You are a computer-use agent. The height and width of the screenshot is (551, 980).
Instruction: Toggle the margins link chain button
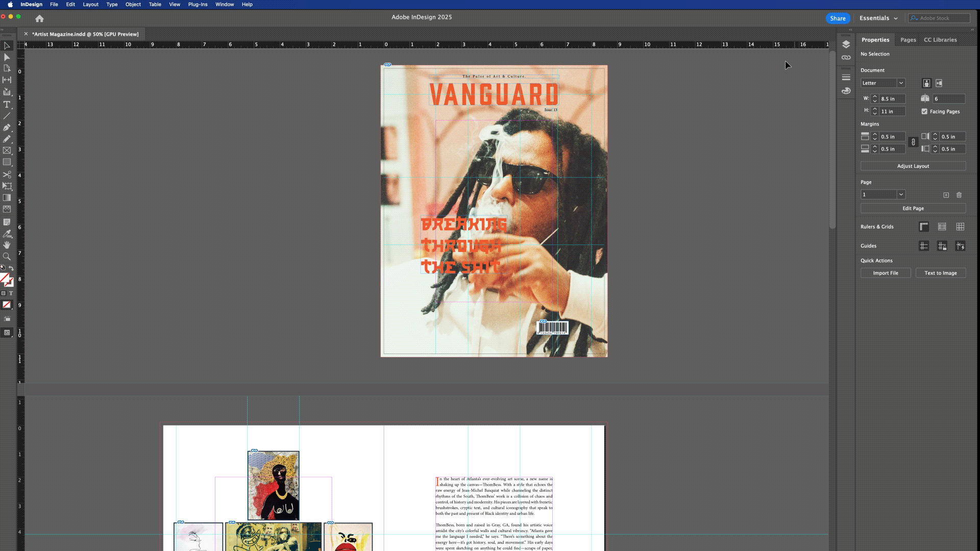tap(913, 142)
